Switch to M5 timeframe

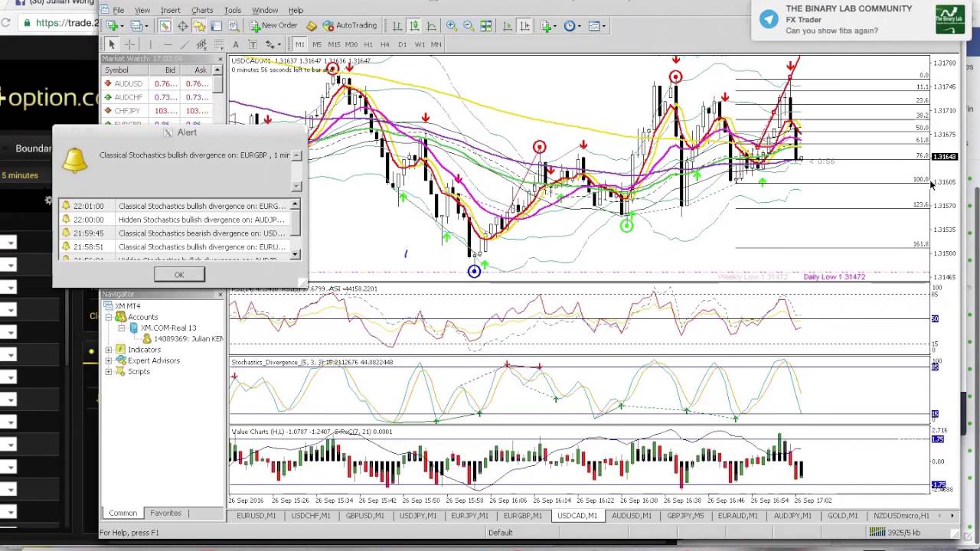point(317,44)
